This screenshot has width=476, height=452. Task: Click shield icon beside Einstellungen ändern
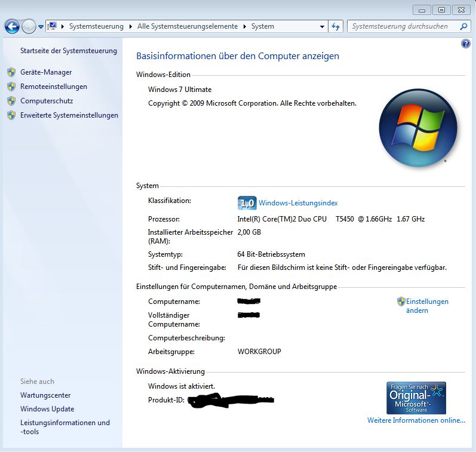401,302
